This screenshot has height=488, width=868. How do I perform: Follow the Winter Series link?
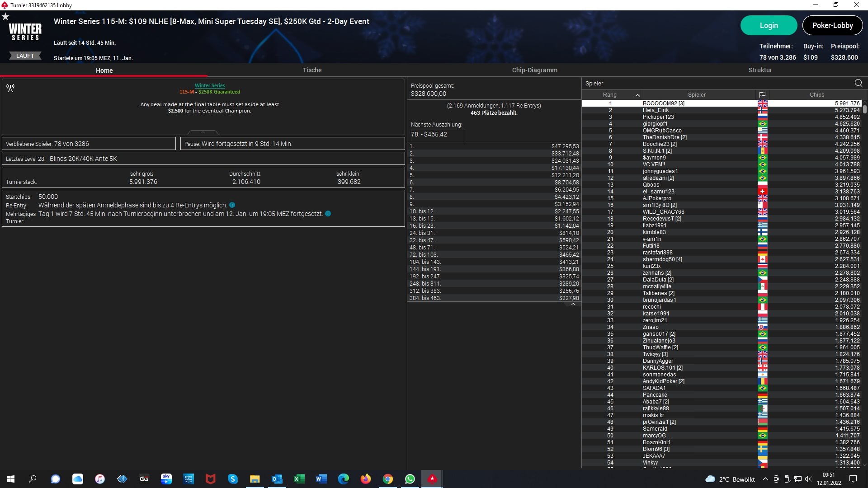(210, 85)
